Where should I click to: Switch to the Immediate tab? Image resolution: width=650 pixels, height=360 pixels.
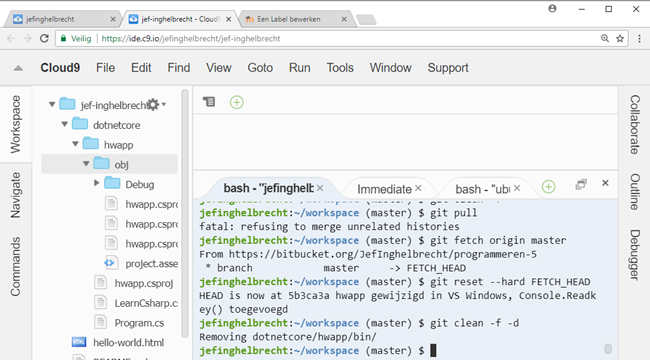click(x=384, y=189)
